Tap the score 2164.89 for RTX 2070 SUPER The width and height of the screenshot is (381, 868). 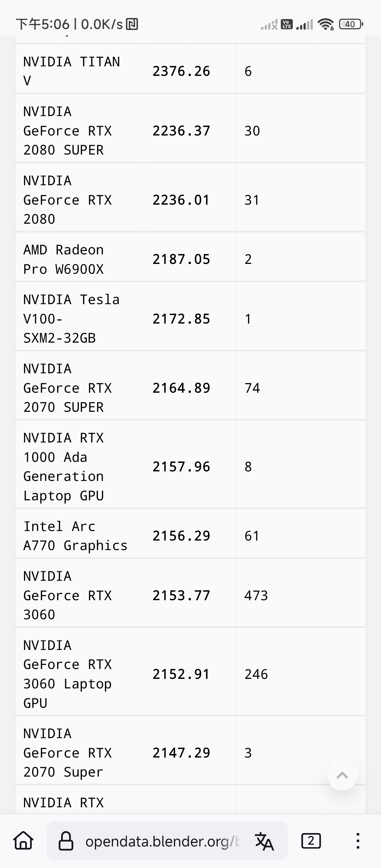pyautogui.click(x=181, y=388)
